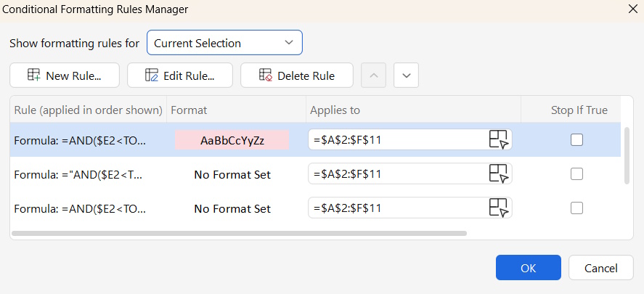Click Applies to field of first rule

tap(410, 139)
